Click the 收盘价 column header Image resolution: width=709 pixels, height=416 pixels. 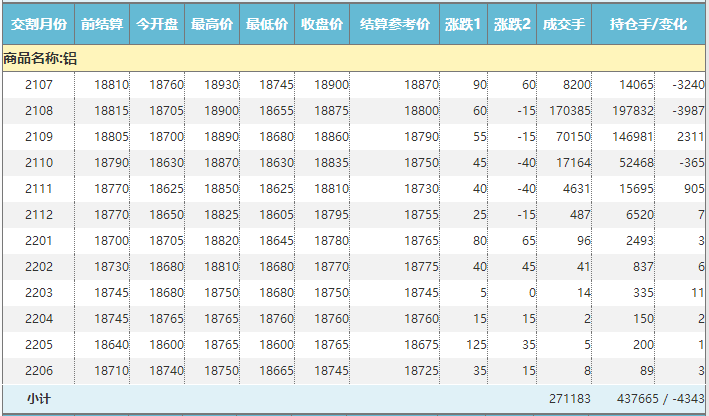click(322, 23)
